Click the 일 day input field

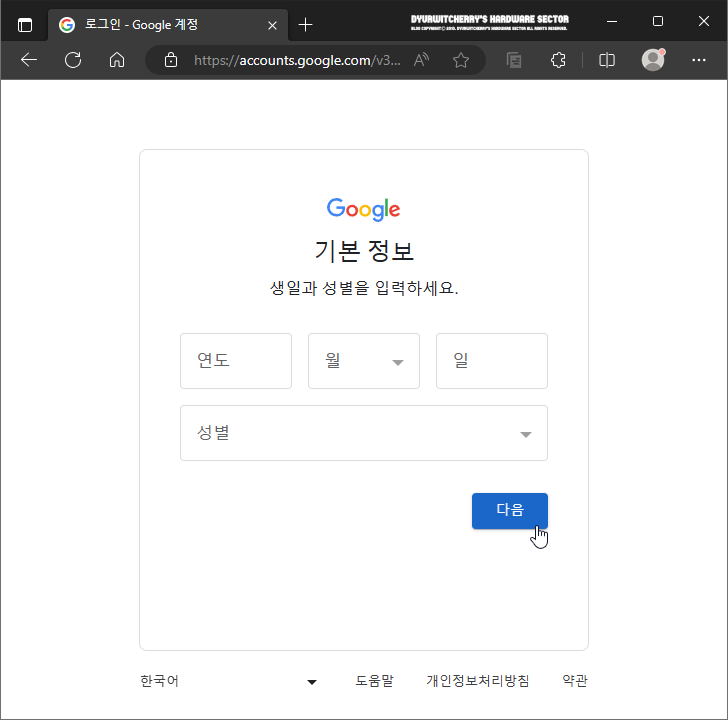point(492,361)
